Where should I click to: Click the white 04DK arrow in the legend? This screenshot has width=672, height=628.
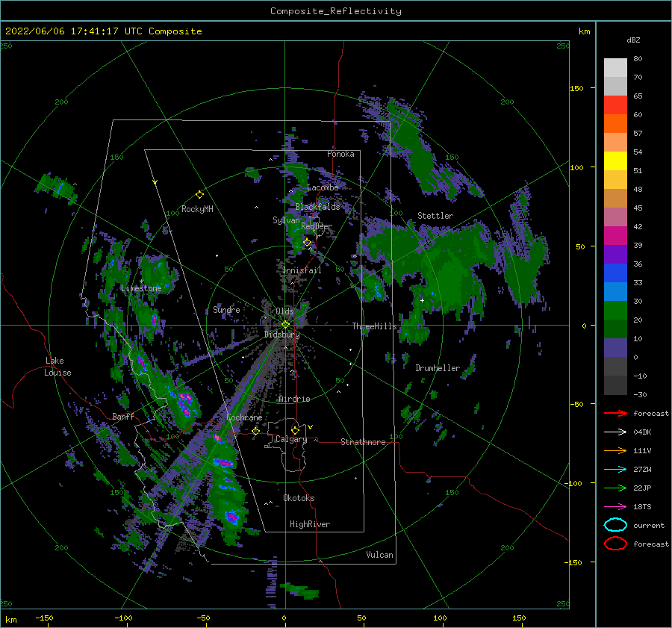click(615, 432)
